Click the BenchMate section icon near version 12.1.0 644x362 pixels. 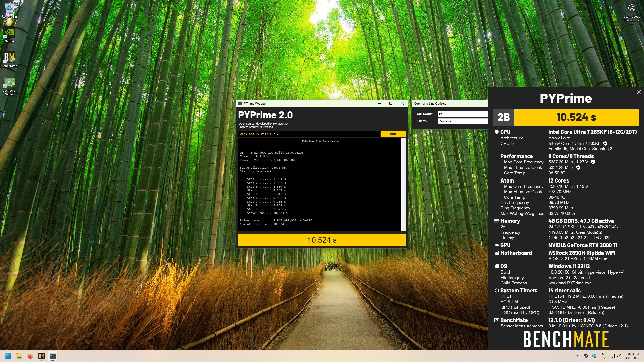(x=497, y=320)
